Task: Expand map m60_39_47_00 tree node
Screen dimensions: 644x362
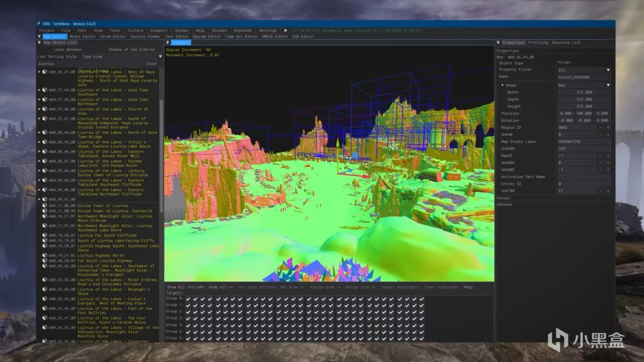Action: pos(39,200)
